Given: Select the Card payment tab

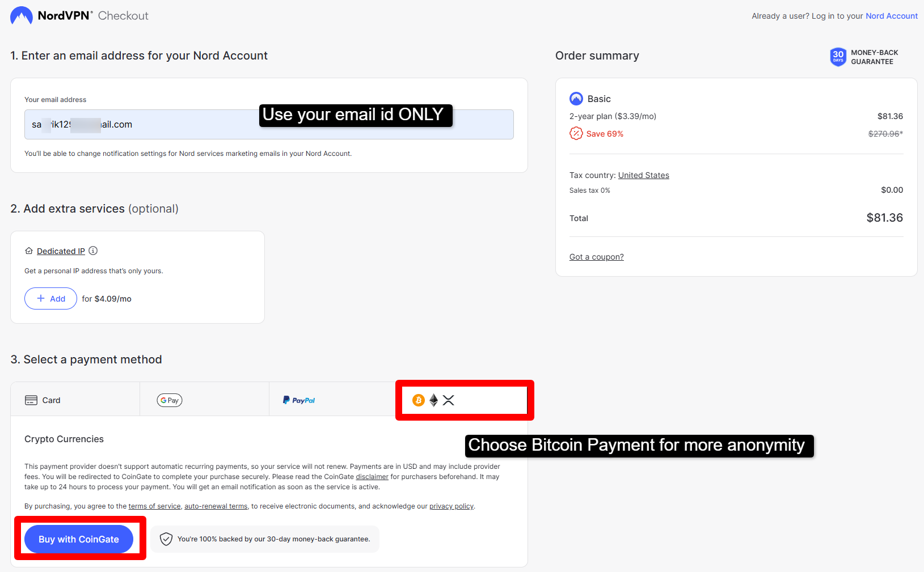Looking at the screenshot, I should [x=75, y=400].
